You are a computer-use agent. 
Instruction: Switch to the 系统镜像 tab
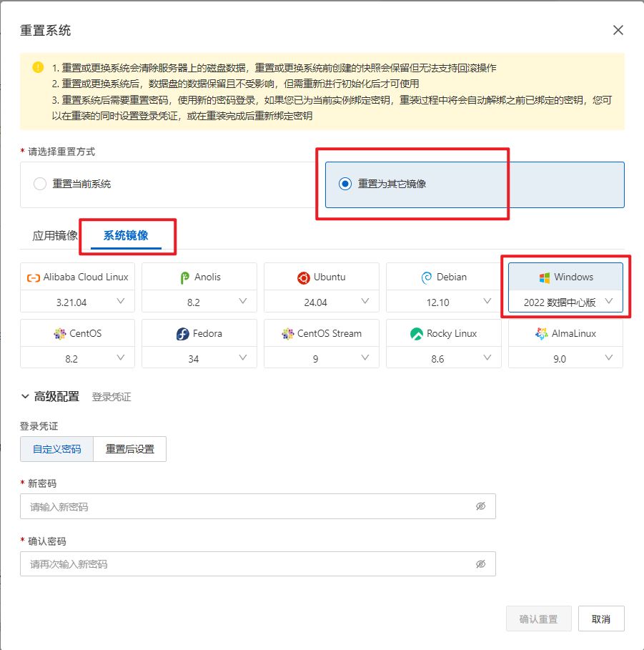click(126, 235)
